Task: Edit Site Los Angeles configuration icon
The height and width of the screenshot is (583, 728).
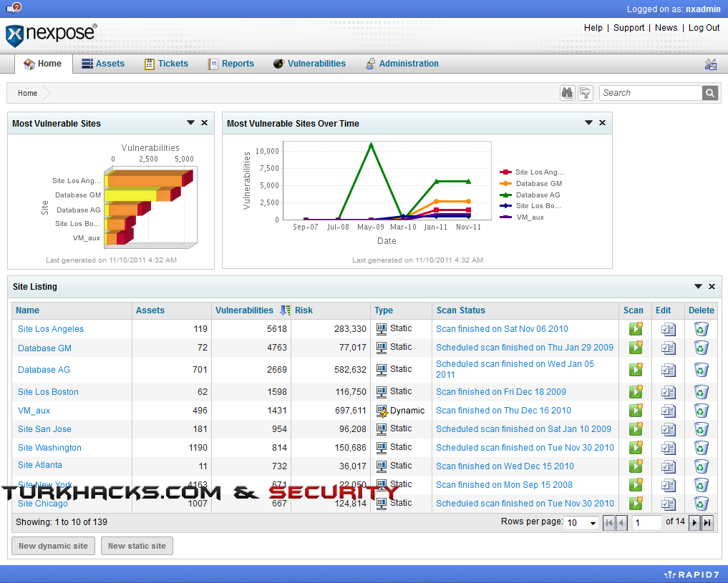Action: (x=668, y=329)
